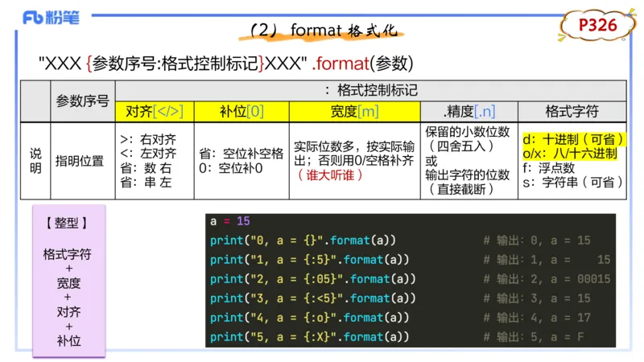Image resolution: width=644 pixels, height=362 pixels.
Task: Click the '<: 左对齐' line
Action: (148, 154)
